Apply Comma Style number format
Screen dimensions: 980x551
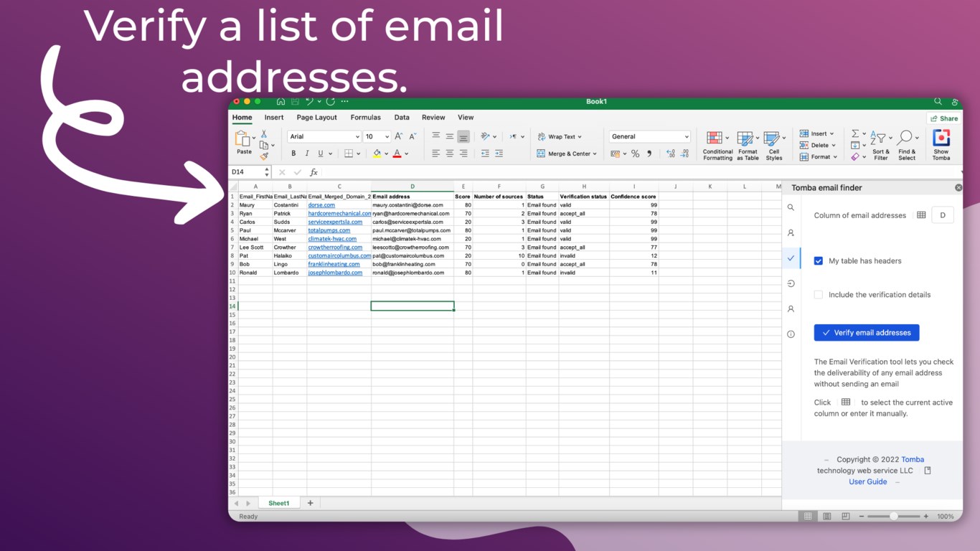pyautogui.click(x=649, y=154)
